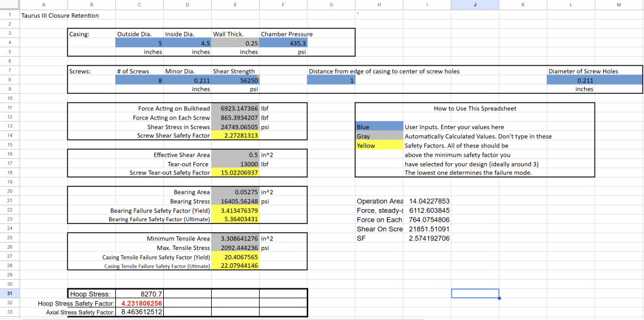Viewport: 644px width, 320px height.
Task: Click the Blue legend color cell
Action: (379, 127)
